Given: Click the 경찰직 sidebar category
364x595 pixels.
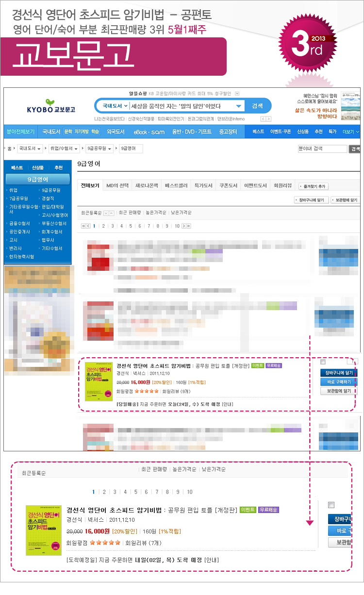Looking at the screenshot, I should click(48, 198).
